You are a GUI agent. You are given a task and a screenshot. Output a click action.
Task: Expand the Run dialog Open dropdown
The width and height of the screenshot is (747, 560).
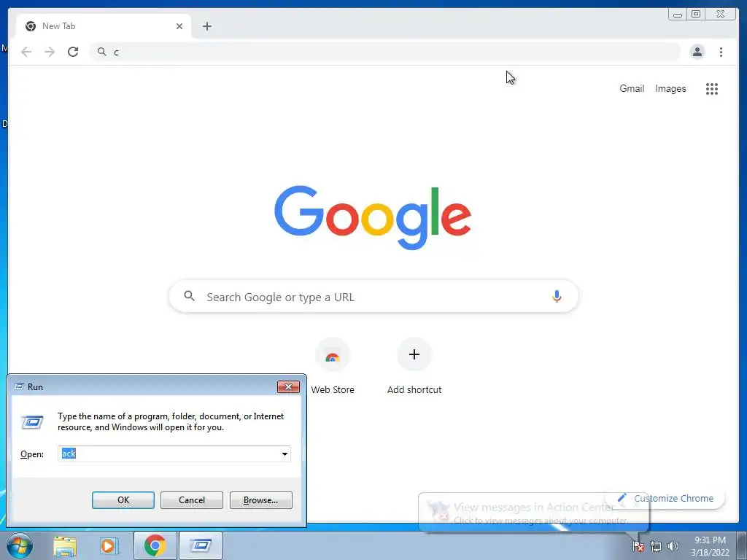tap(285, 454)
